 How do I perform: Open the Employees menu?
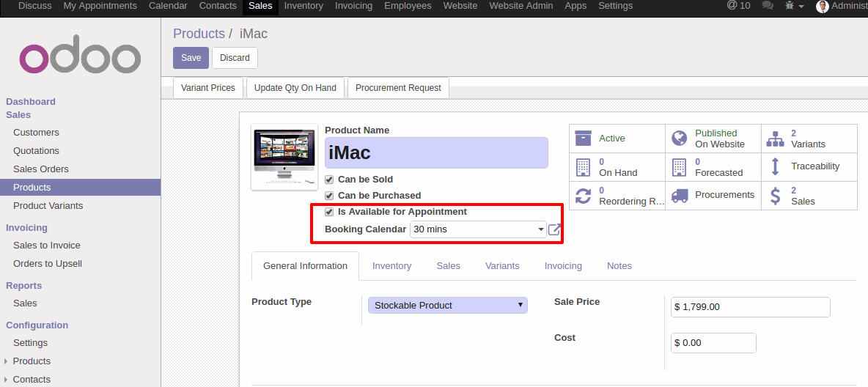408,6
